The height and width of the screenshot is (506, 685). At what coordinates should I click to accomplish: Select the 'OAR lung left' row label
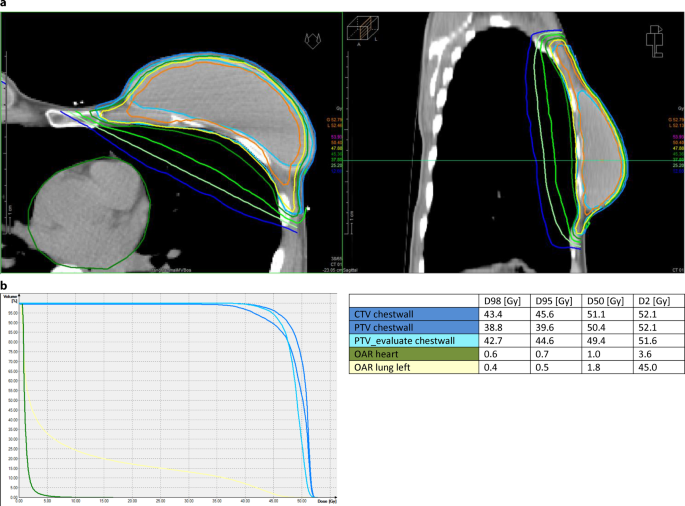(x=414, y=367)
